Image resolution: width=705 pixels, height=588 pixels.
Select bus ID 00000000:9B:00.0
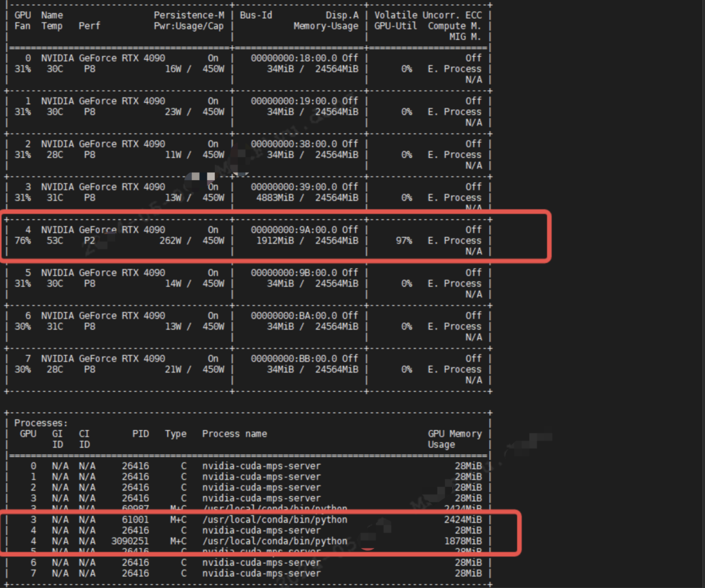294,273
